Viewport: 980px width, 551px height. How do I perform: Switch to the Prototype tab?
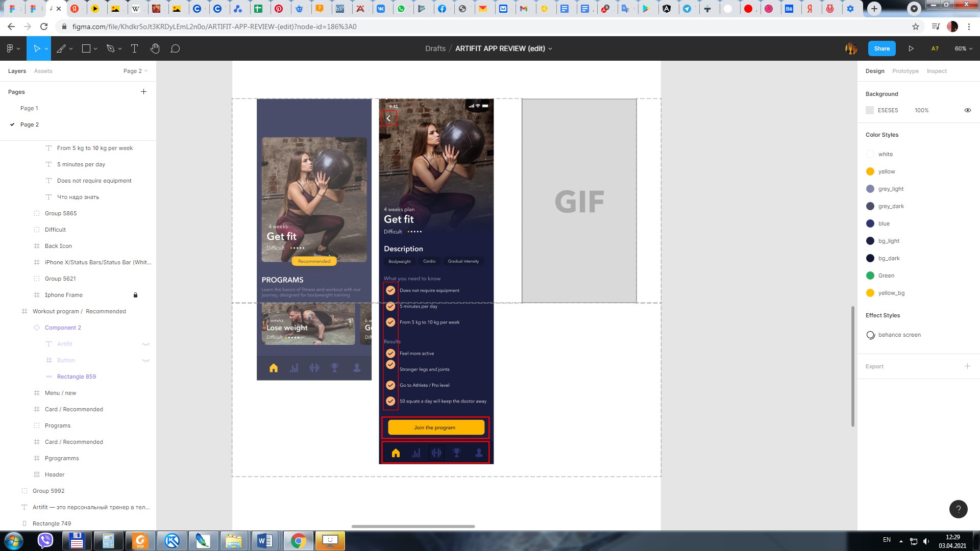(905, 71)
